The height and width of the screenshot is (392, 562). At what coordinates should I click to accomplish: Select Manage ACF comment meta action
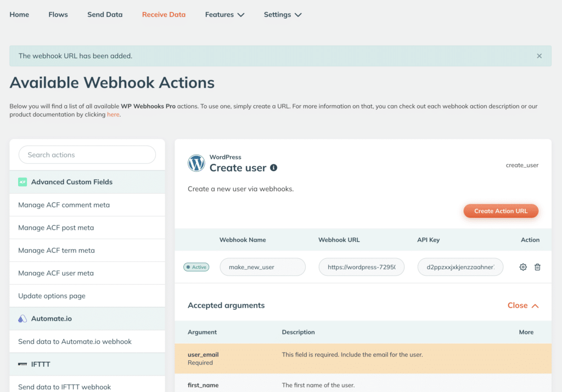(87, 204)
